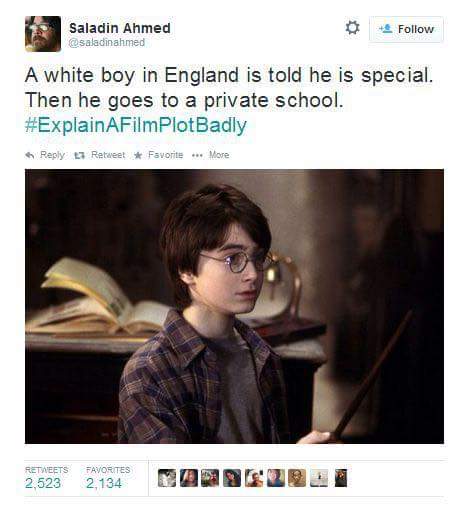The image size is (454, 506).
Task: Click the Saladin Ahmed name link
Action: 120,28
